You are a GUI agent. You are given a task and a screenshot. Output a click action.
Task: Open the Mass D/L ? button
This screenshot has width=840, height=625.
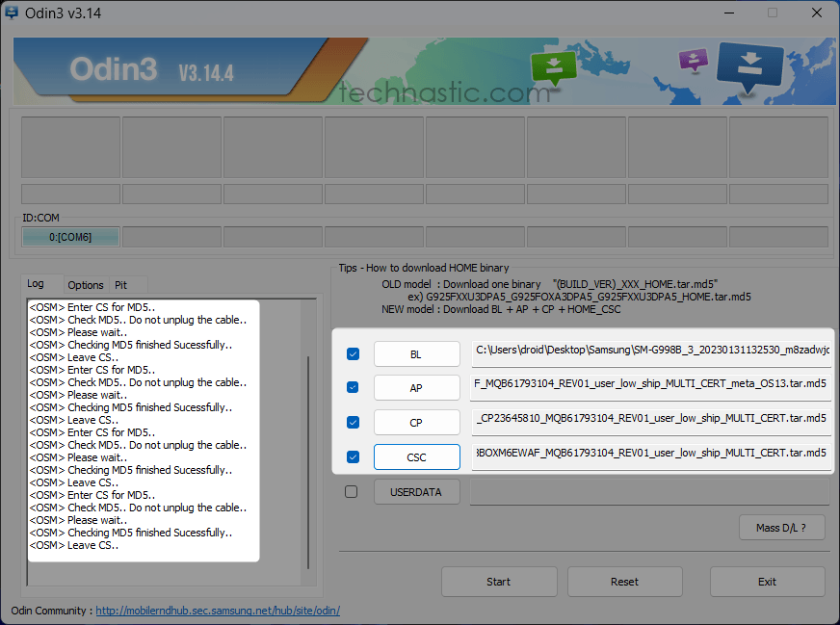tap(781, 528)
